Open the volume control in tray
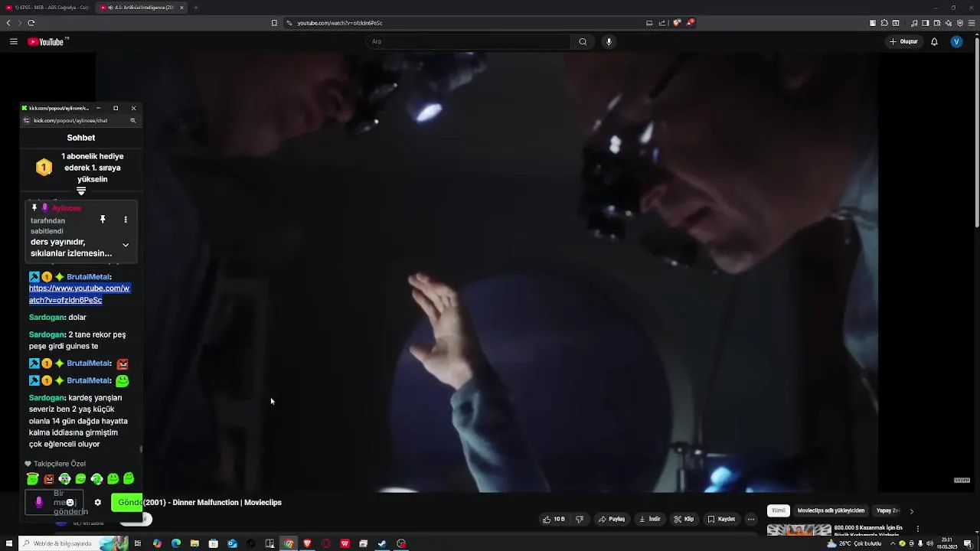Image resolution: width=980 pixels, height=551 pixels. [x=929, y=543]
